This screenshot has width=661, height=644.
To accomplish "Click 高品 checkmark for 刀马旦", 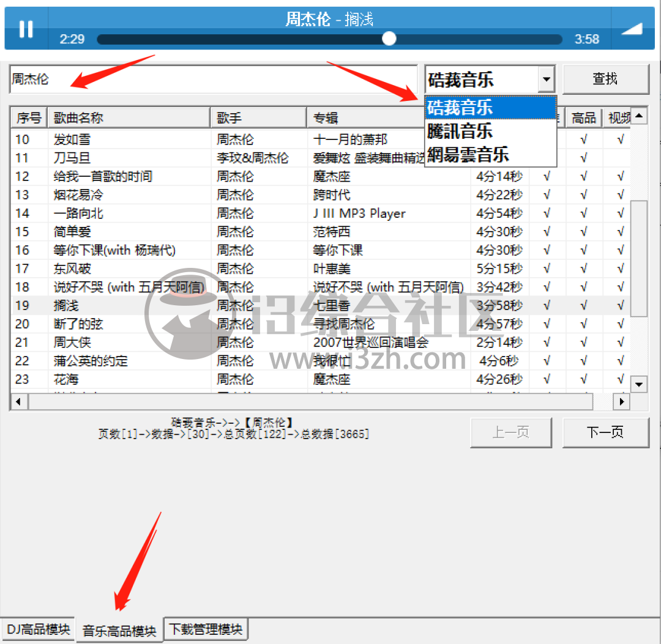I will coord(583,158).
